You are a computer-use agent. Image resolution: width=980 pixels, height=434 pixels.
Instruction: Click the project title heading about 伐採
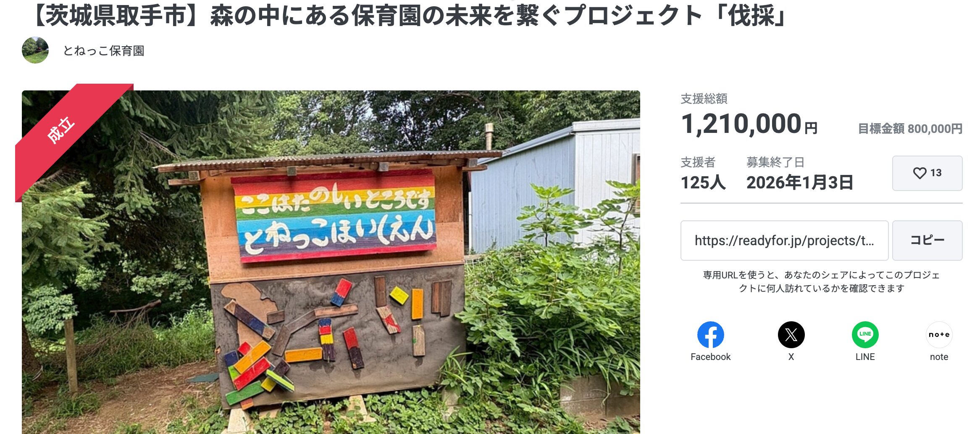tap(410, 16)
